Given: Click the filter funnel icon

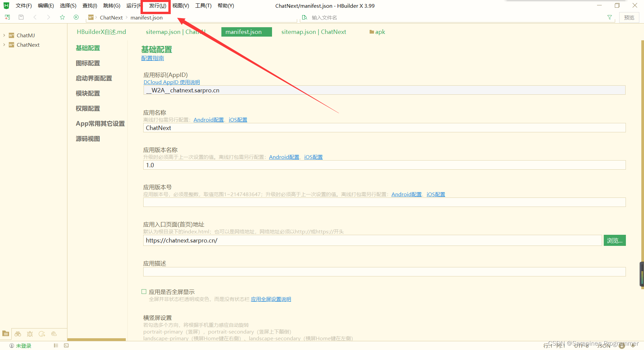Looking at the screenshot, I should 609,17.
